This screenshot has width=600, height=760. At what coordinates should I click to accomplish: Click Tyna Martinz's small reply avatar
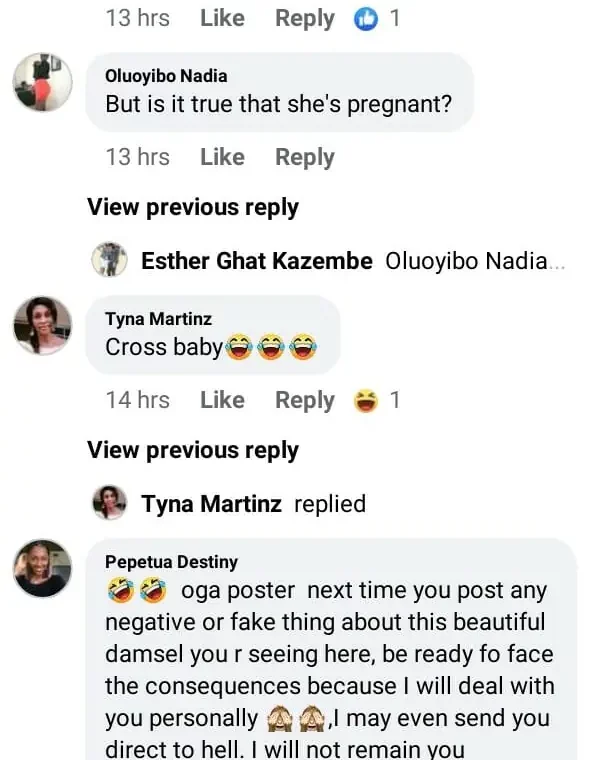pyautogui.click(x=109, y=503)
